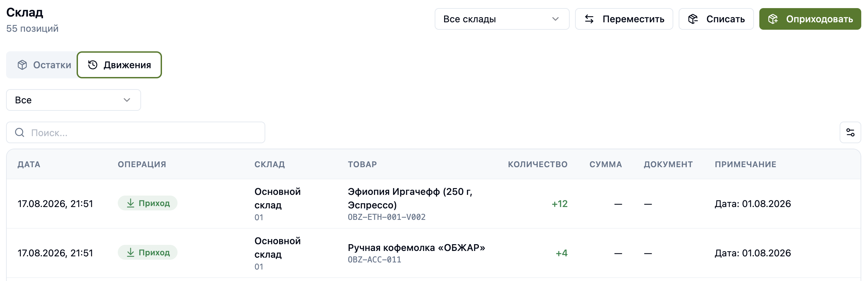Focus the Поиск search input field
Image resolution: width=868 pixels, height=281 pixels.
coord(136,132)
